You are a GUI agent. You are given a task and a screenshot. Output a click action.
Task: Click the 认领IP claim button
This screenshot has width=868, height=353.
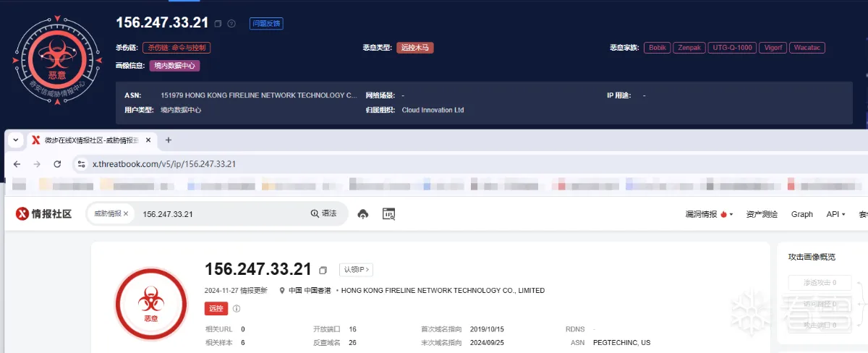click(x=357, y=270)
